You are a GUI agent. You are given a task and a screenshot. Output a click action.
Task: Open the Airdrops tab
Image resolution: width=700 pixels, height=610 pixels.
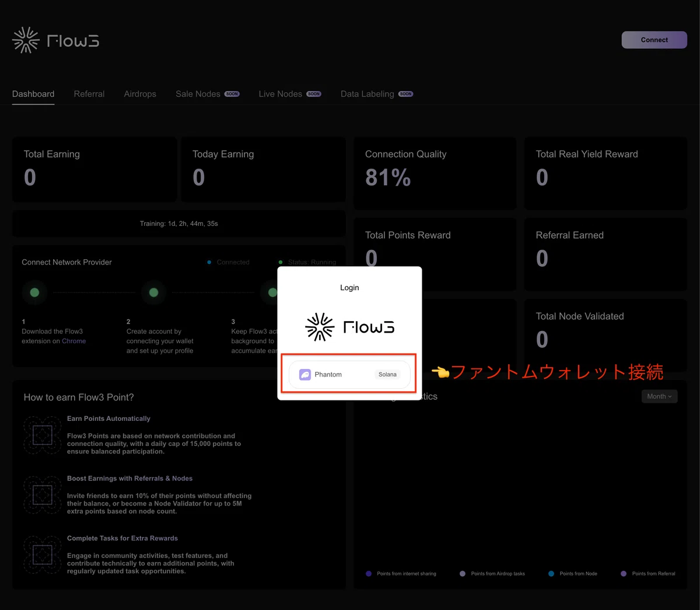point(140,94)
